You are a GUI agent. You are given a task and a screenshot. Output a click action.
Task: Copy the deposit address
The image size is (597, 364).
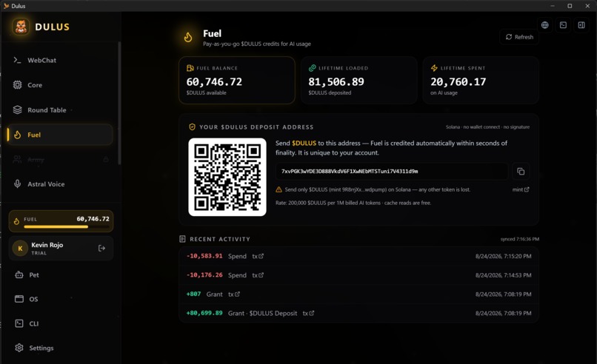tap(521, 171)
